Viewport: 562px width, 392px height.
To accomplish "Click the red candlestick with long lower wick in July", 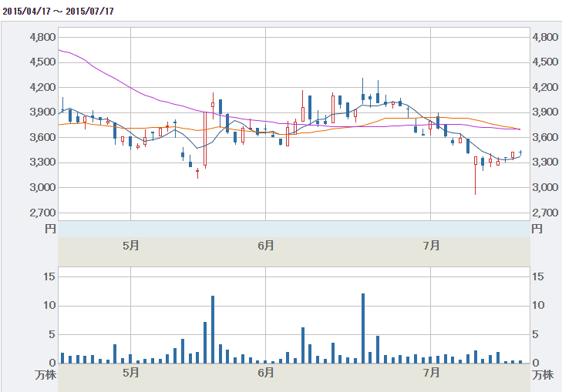I will (x=475, y=176).
